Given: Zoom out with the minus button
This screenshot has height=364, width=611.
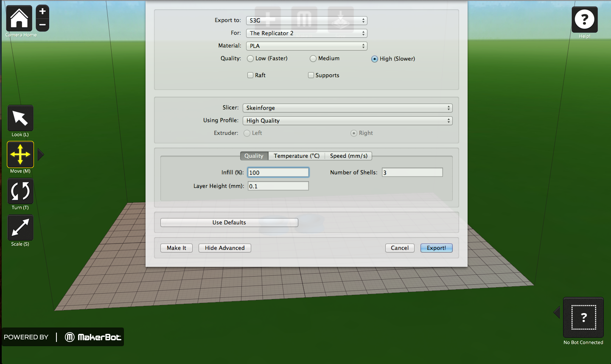Looking at the screenshot, I should (42, 25).
